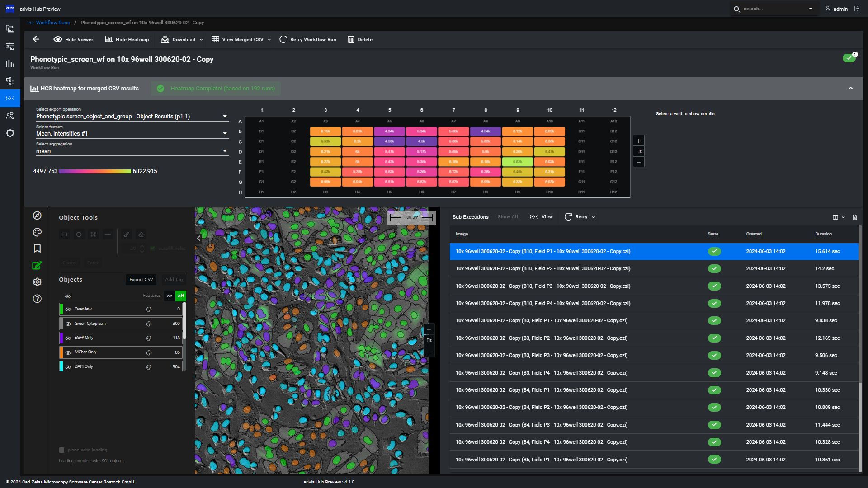
Task: Open the color palette tool beside the viewer
Action: (37, 232)
